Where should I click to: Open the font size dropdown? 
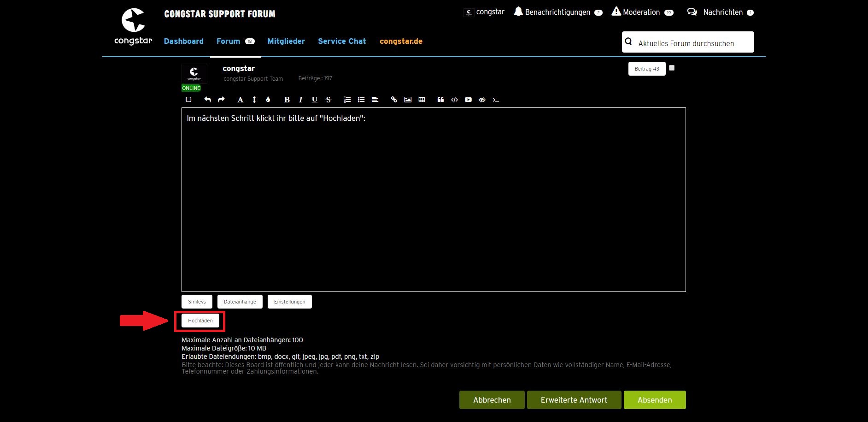[x=254, y=100]
